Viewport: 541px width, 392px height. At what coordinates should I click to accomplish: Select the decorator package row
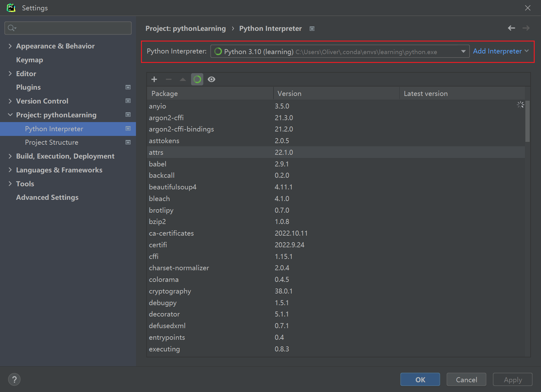[x=336, y=314]
